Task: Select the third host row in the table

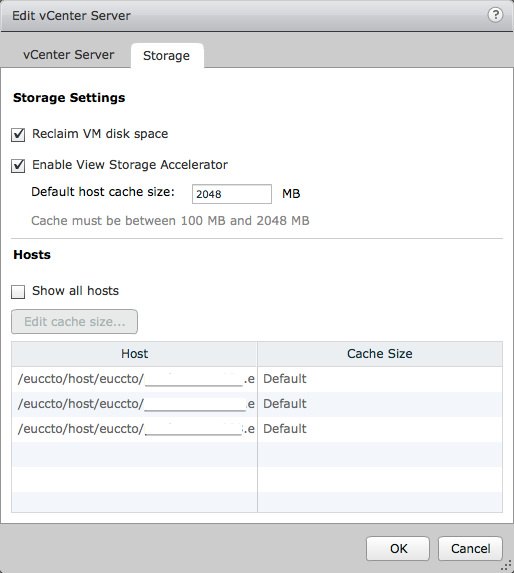Action: 257,429
